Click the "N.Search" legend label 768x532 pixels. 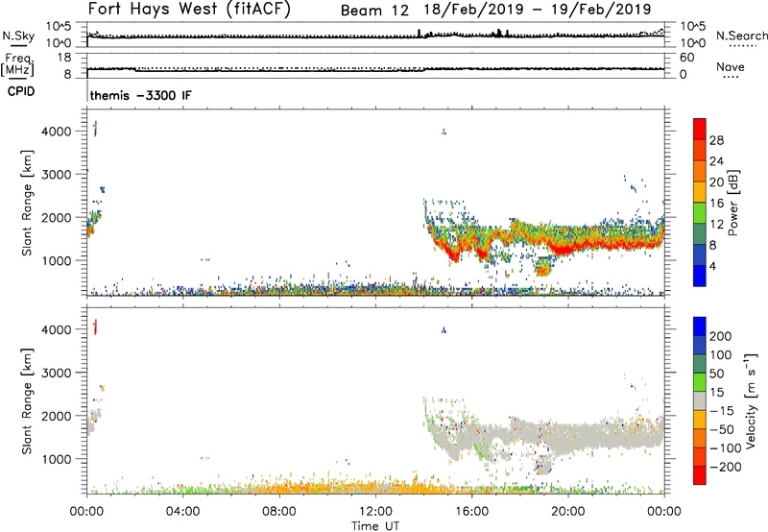pyautogui.click(x=742, y=36)
